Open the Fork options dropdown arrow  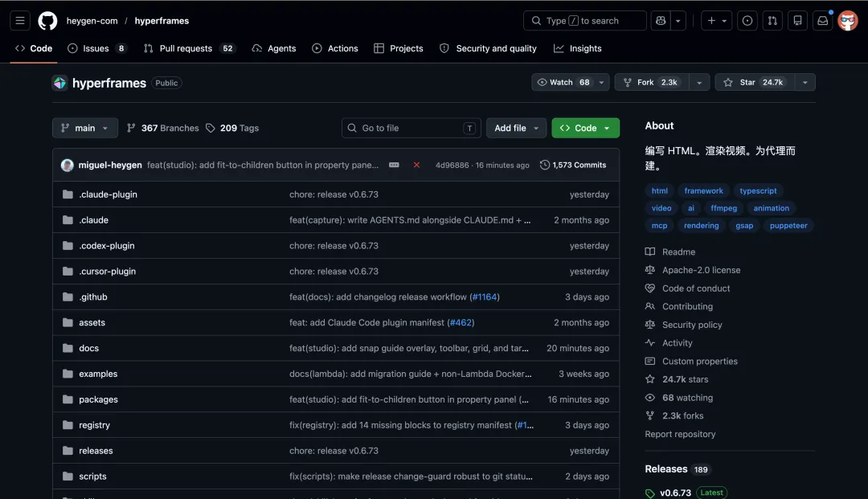(x=699, y=83)
